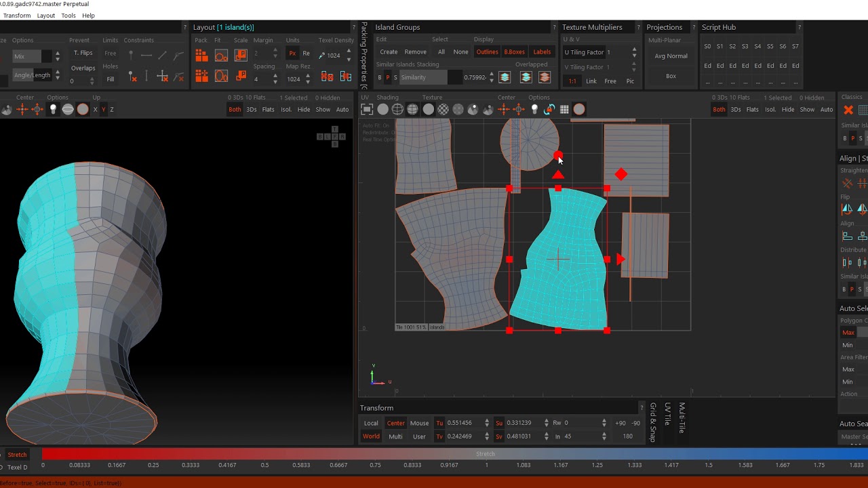The image size is (868, 488).
Task: Pick texel density with the eyedropper icon
Action: 321,56
